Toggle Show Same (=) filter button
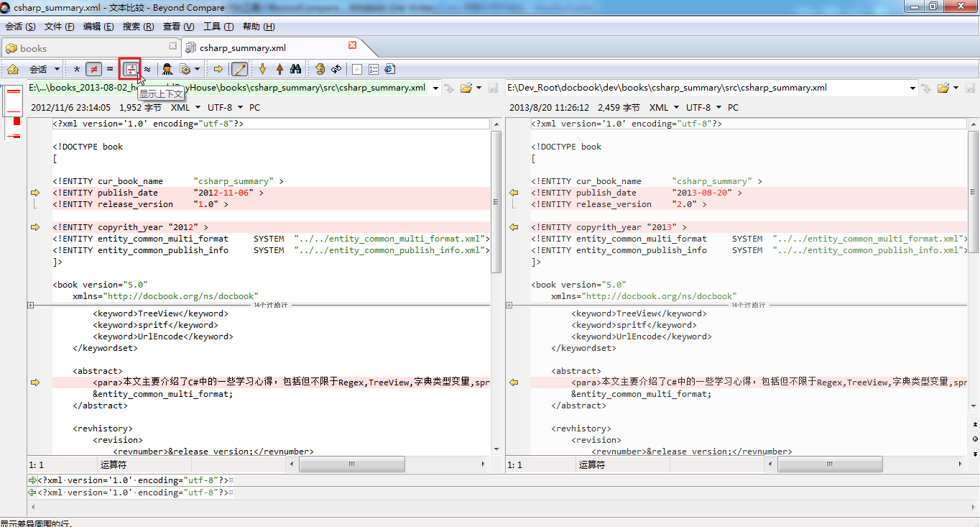Viewport: 980px width, 527px height. point(110,70)
